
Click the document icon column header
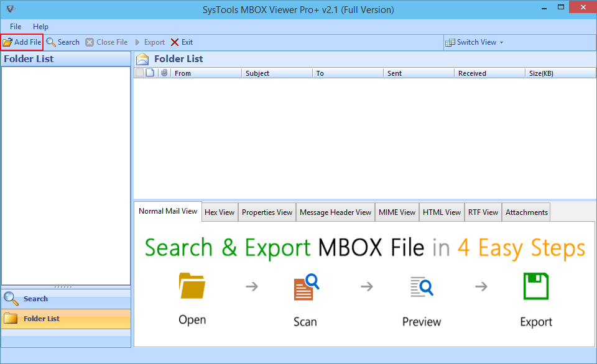click(x=150, y=73)
